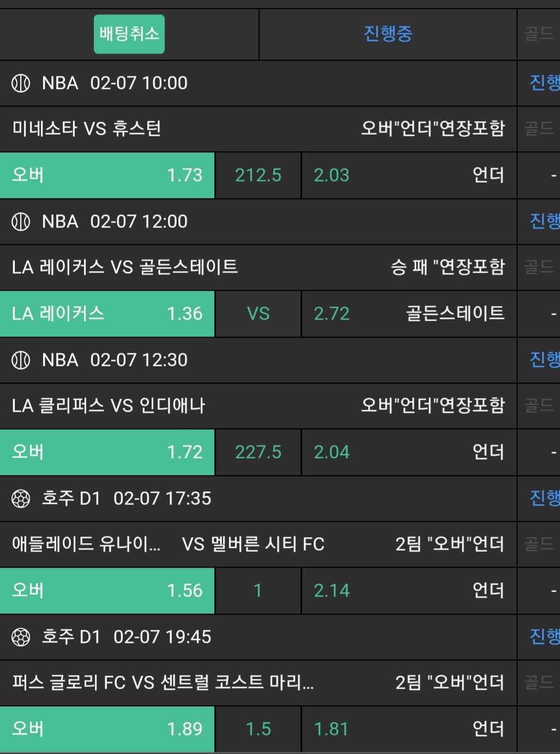Viewport: 560px width, 754px height.
Task: Click the basketball icon beside NBA 10:00
Action: coord(21,83)
